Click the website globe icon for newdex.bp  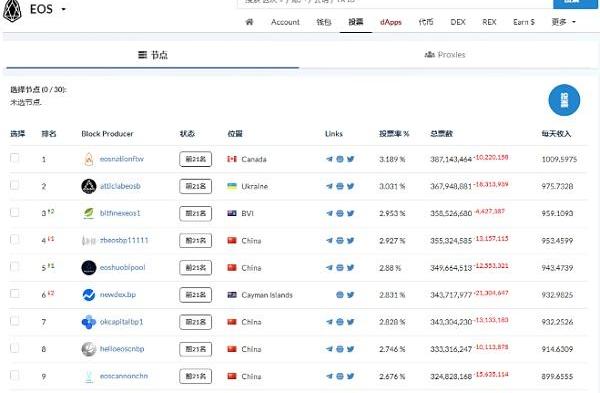[x=340, y=295]
